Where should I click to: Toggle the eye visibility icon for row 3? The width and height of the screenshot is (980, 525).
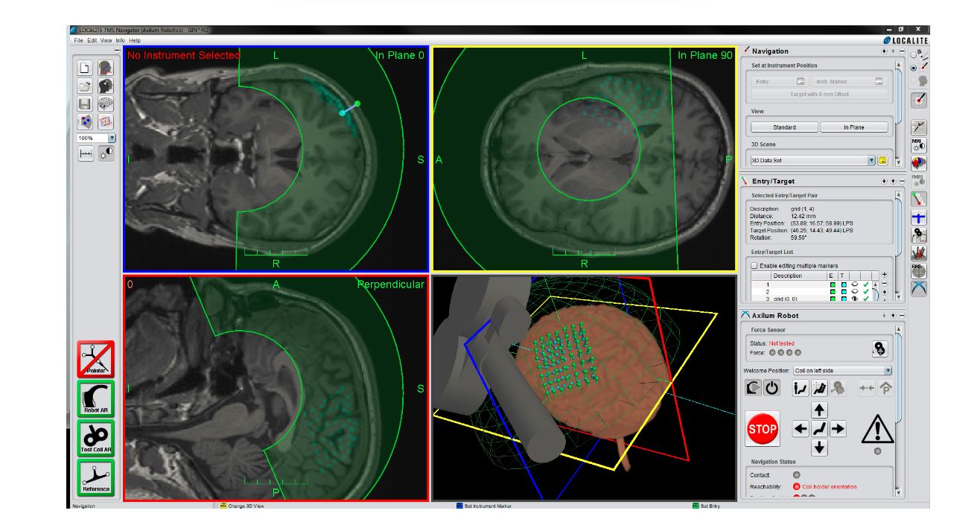coord(856,299)
